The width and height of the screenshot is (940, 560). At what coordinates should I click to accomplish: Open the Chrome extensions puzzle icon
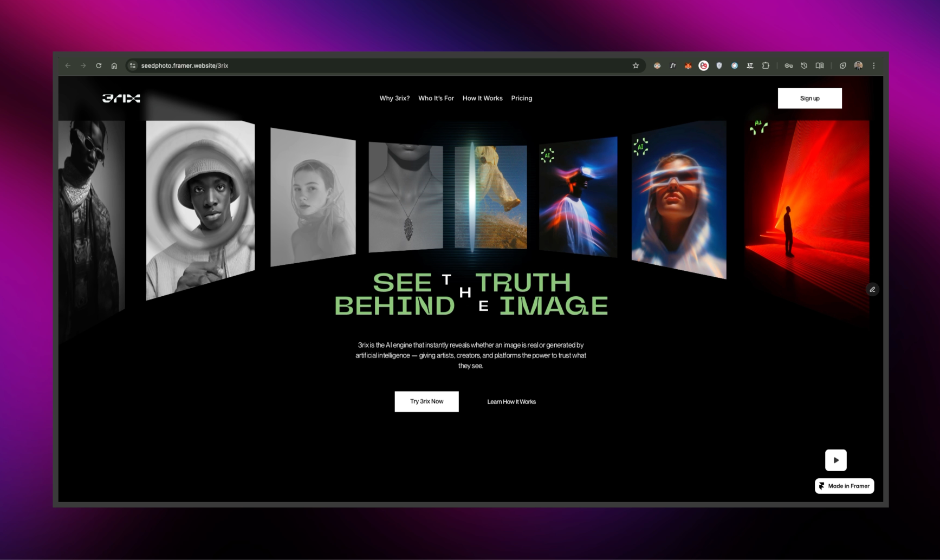[766, 65]
